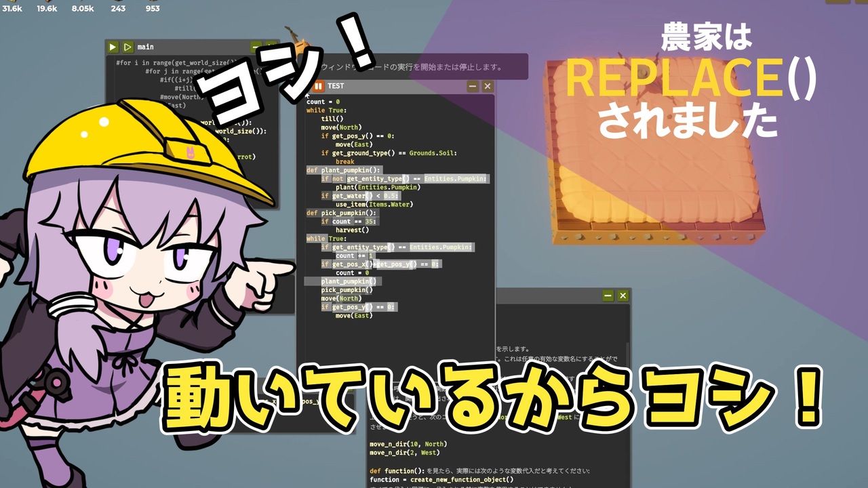Click 'move_n_dir(10, North)' in the documentation

coord(408,444)
